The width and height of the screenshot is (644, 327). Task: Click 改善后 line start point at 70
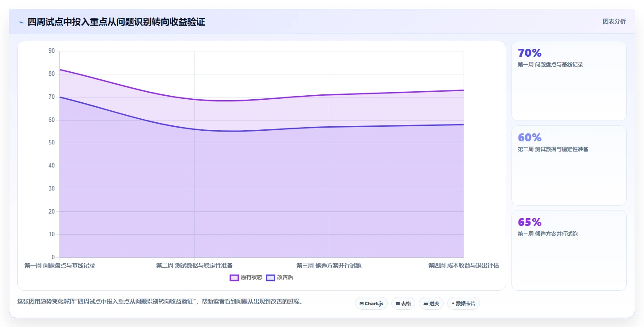(60, 97)
